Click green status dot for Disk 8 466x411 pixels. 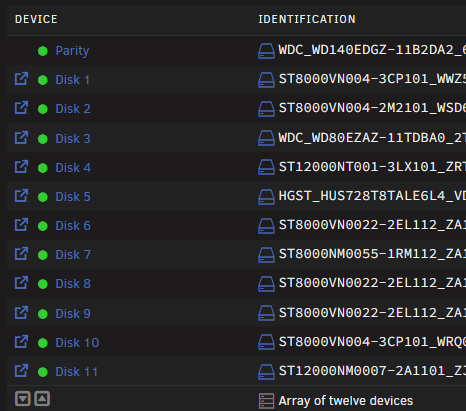43,284
